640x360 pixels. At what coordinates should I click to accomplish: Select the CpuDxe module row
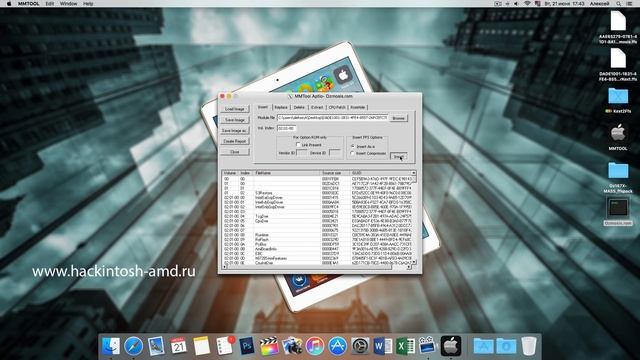(318, 221)
